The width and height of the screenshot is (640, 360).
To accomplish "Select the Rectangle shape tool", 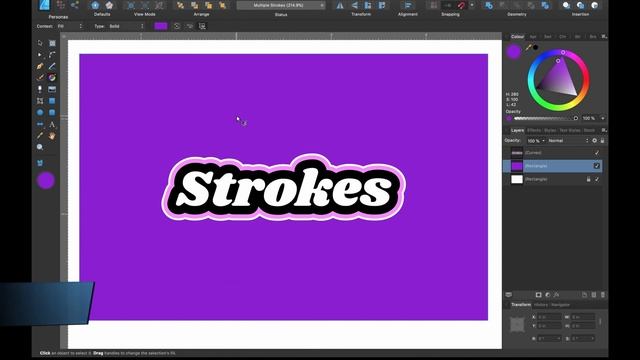I will coord(52,100).
